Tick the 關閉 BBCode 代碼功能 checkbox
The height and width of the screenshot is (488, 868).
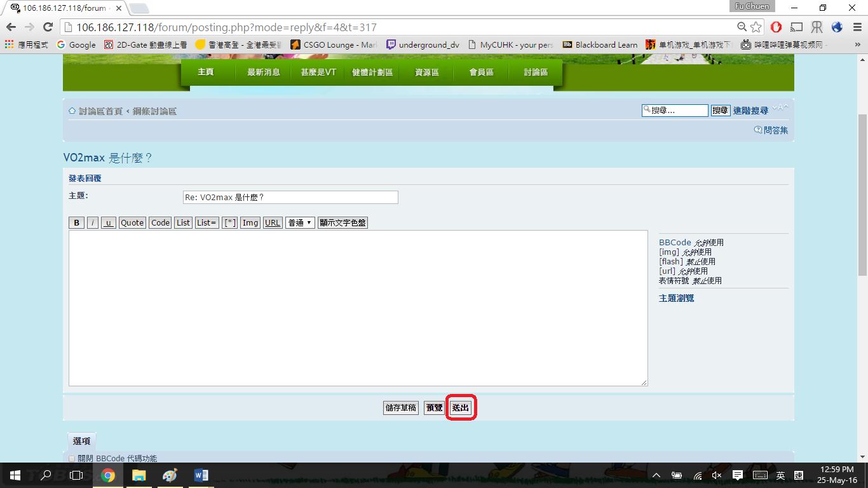[x=72, y=459]
